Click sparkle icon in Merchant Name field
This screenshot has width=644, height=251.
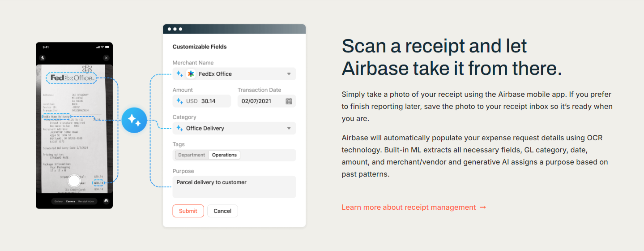coord(179,74)
